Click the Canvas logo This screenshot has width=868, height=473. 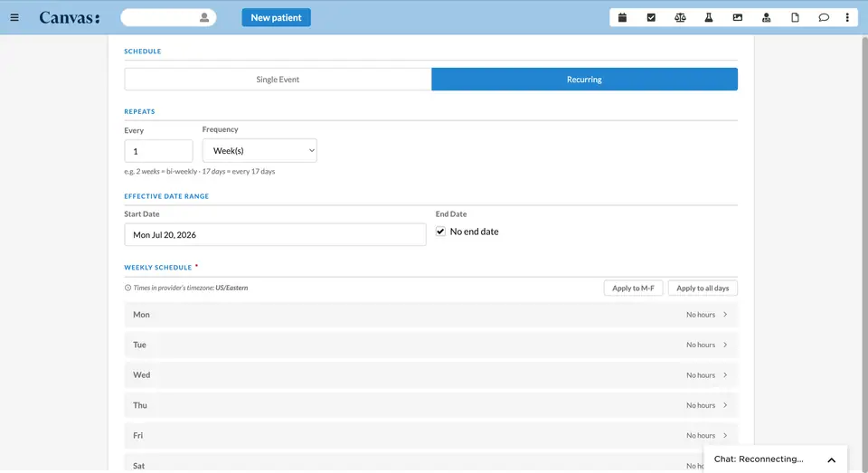coord(70,18)
